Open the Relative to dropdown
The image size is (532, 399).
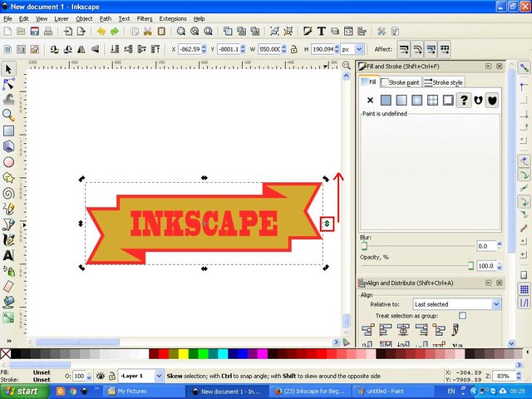pos(456,304)
